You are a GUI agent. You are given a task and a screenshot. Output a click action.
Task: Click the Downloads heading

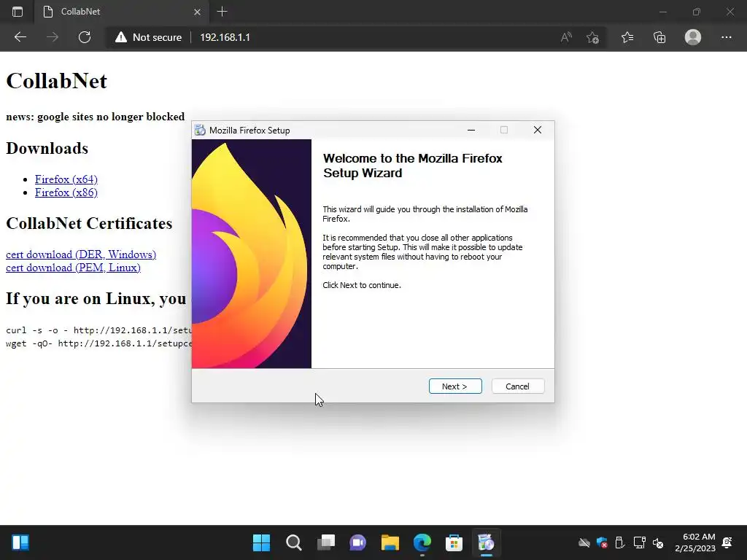[47, 149]
